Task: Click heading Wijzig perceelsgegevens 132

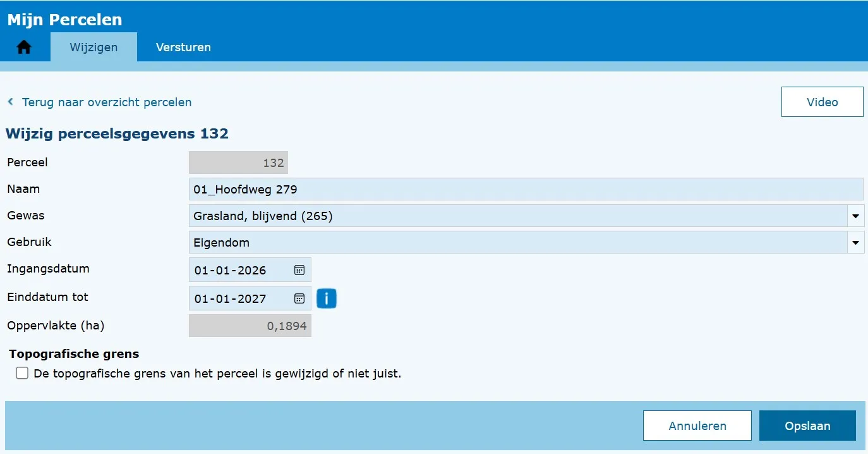Action: coord(117,134)
